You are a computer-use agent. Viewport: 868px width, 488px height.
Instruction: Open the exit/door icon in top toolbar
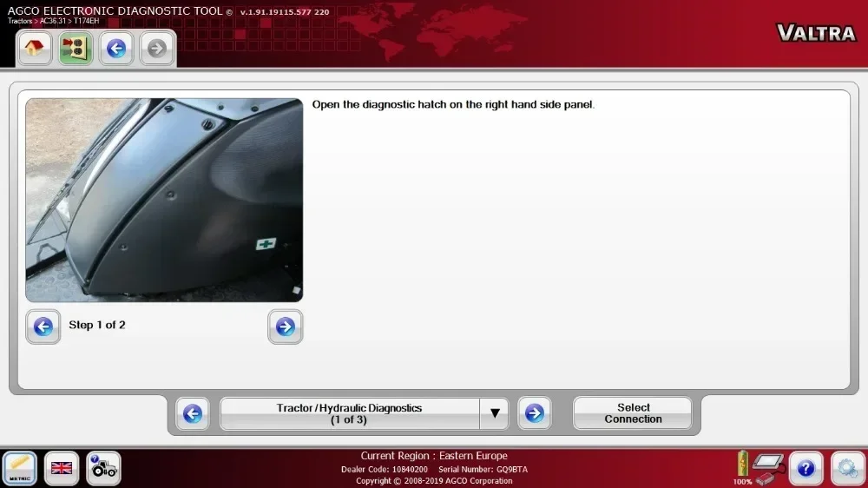(x=76, y=48)
